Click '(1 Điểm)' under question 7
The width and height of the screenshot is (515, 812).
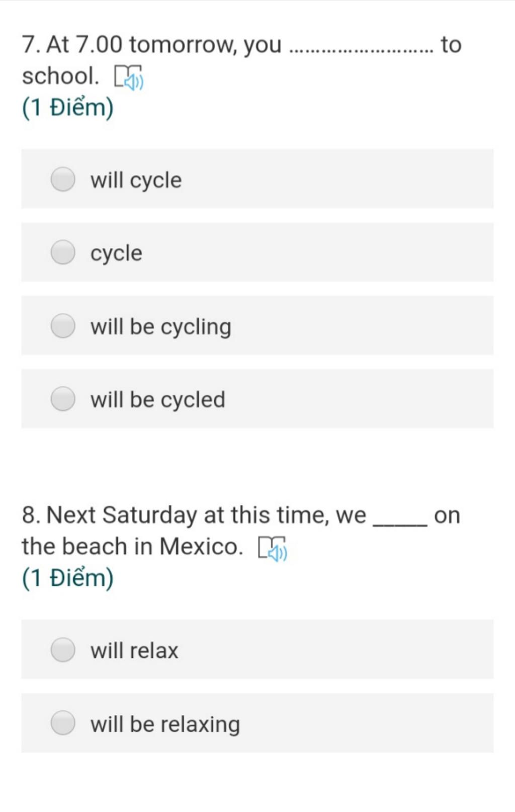pos(67,108)
